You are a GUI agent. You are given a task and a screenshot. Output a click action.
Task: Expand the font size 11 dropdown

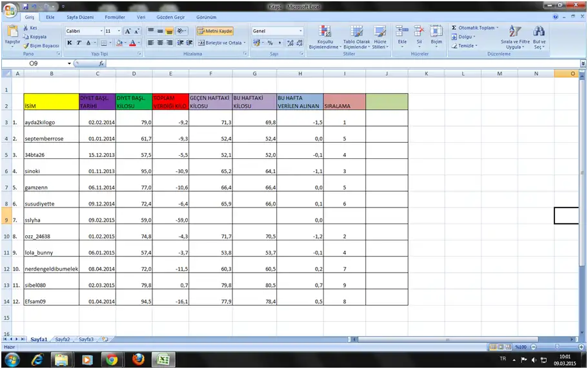click(x=118, y=31)
